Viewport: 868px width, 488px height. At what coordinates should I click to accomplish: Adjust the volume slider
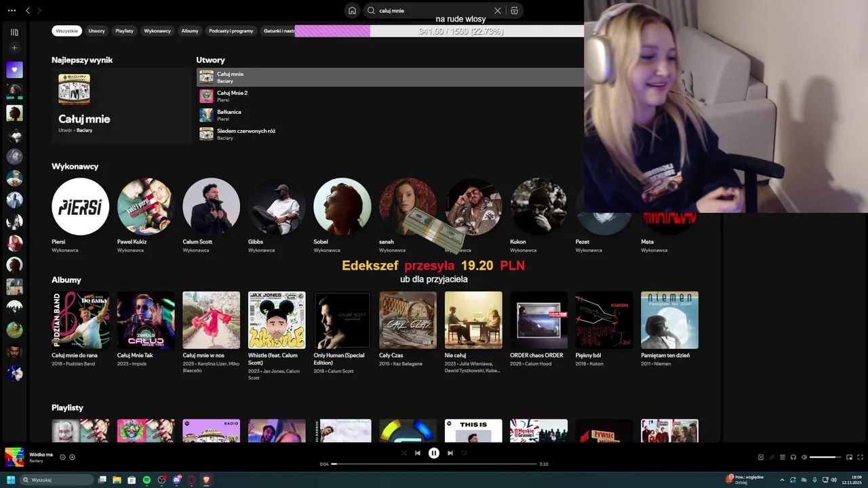click(826, 457)
